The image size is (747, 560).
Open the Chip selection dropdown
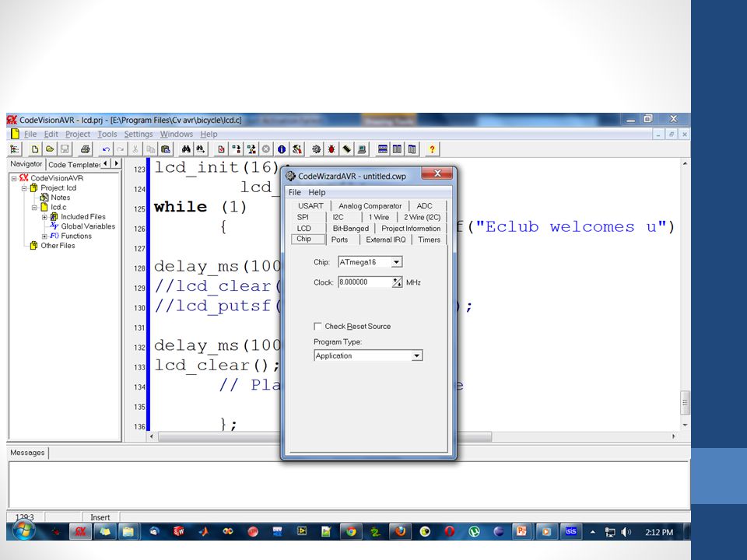click(x=396, y=262)
